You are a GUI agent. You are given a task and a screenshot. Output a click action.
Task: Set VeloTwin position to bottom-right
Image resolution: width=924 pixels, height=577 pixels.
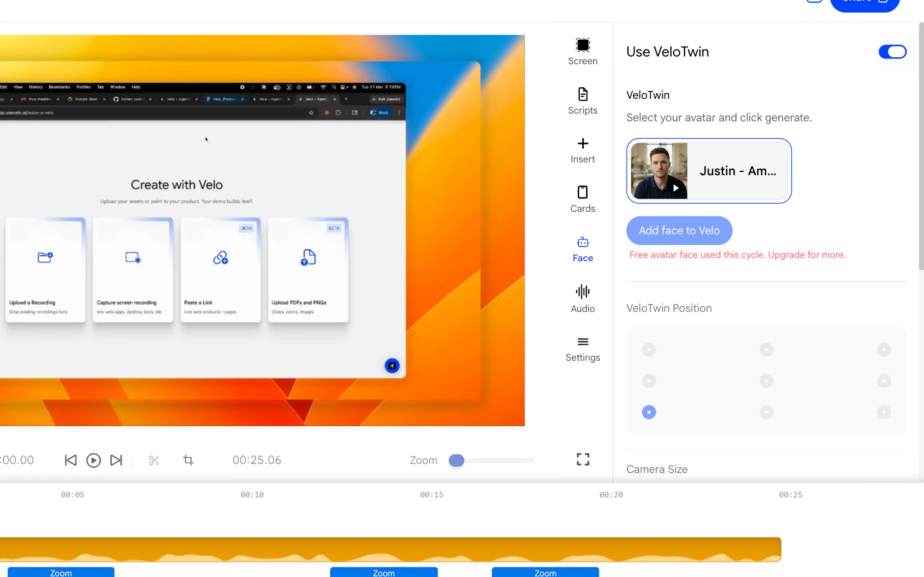pyautogui.click(x=884, y=412)
